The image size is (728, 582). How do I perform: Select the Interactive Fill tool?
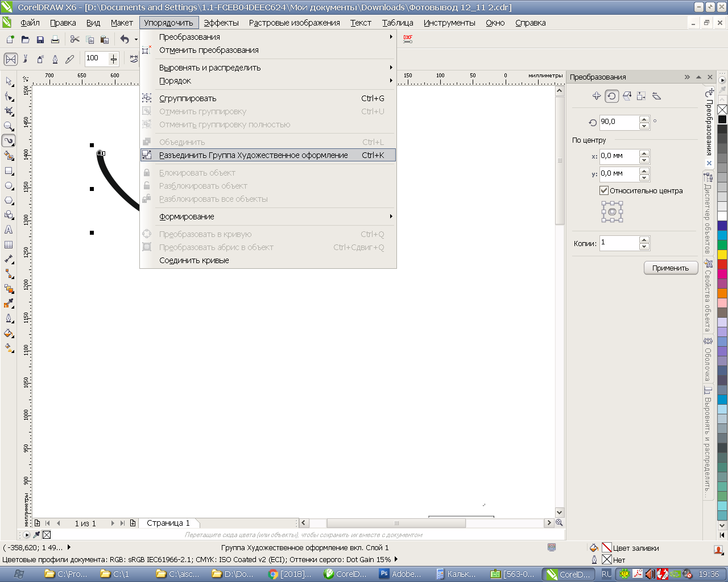pos(9,348)
